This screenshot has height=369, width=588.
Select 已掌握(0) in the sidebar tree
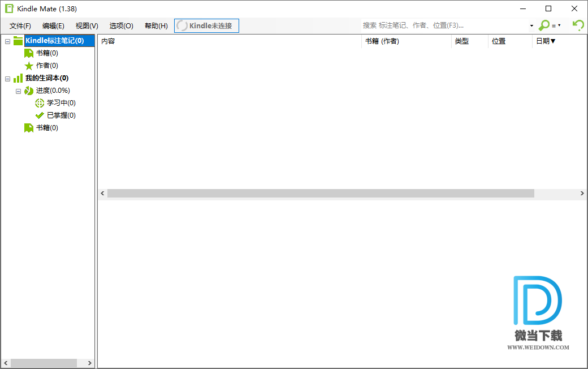(61, 115)
